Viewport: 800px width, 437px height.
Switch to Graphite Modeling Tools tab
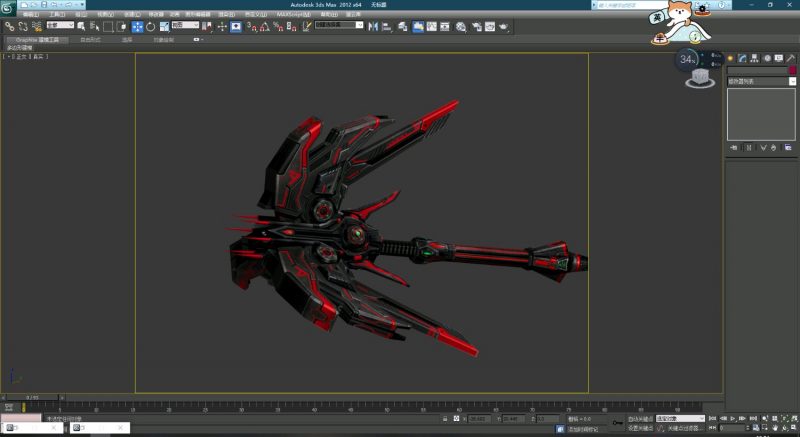[39, 40]
